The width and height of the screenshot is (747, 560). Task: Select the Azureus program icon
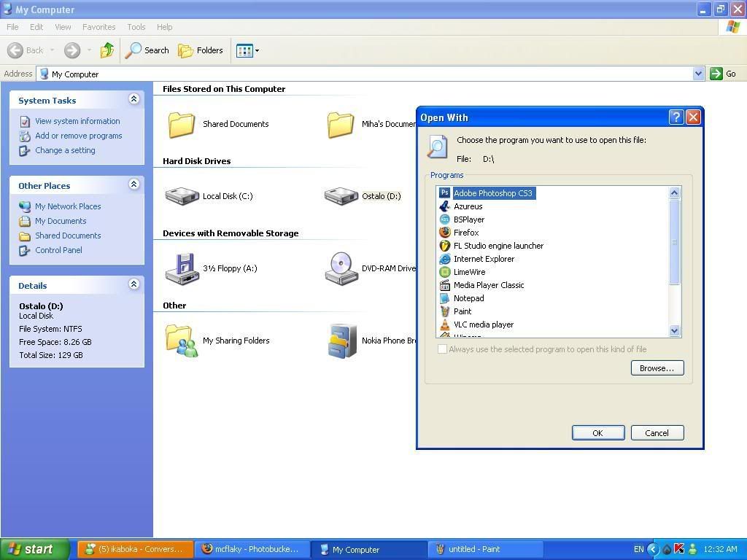pyautogui.click(x=444, y=206)
